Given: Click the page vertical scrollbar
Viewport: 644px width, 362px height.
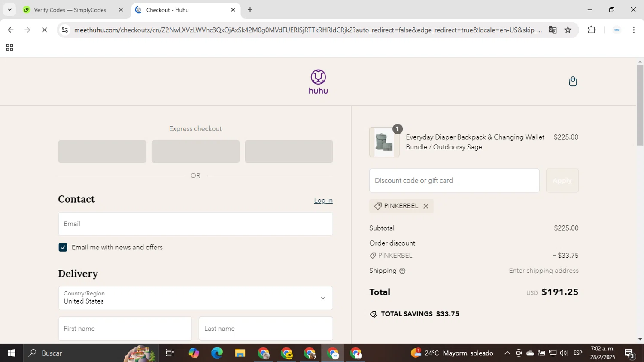Looking at the screenshot, I should (640, 105).
